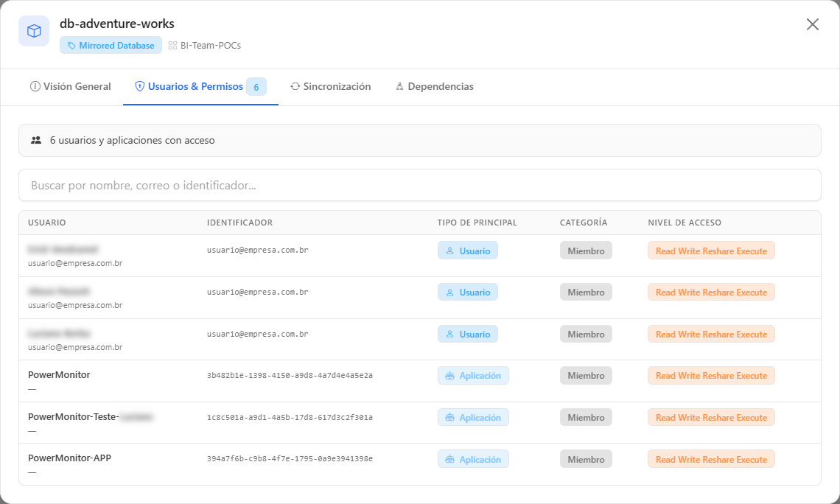Click the IDENTIFICADOR column header
This screenshot has height=504, width=840.
240,223
